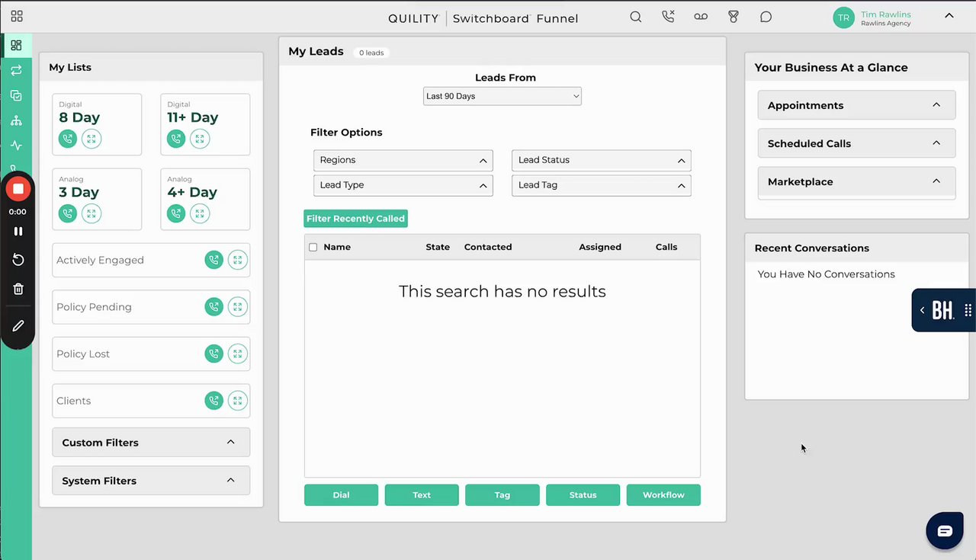Open the activity pulse sidebar icon
The width and height of the screenshot is (976, 560).
[16, 146]
